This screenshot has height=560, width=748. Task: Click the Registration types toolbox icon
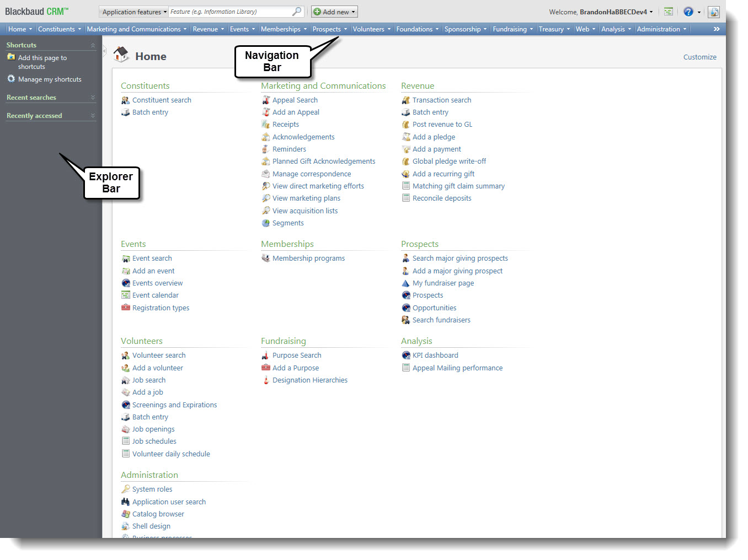126,308
